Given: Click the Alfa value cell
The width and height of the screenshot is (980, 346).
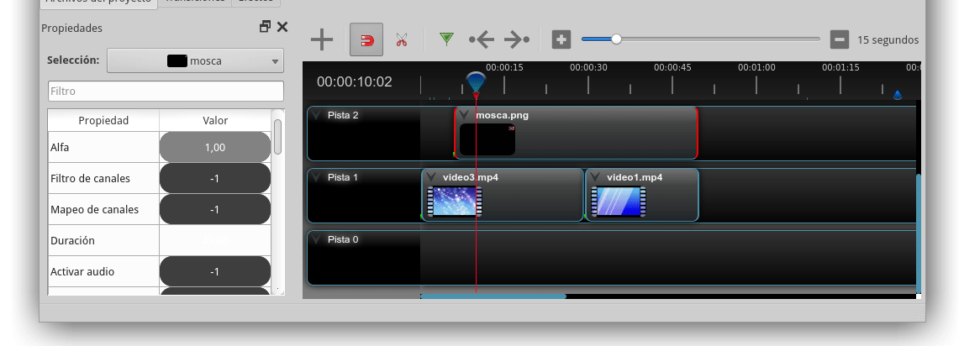Looking at the screenshot, I should (x=214, y=147).
